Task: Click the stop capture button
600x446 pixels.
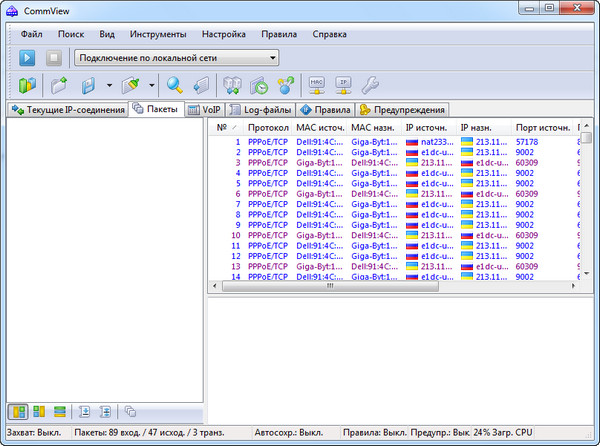Action: 53,58
